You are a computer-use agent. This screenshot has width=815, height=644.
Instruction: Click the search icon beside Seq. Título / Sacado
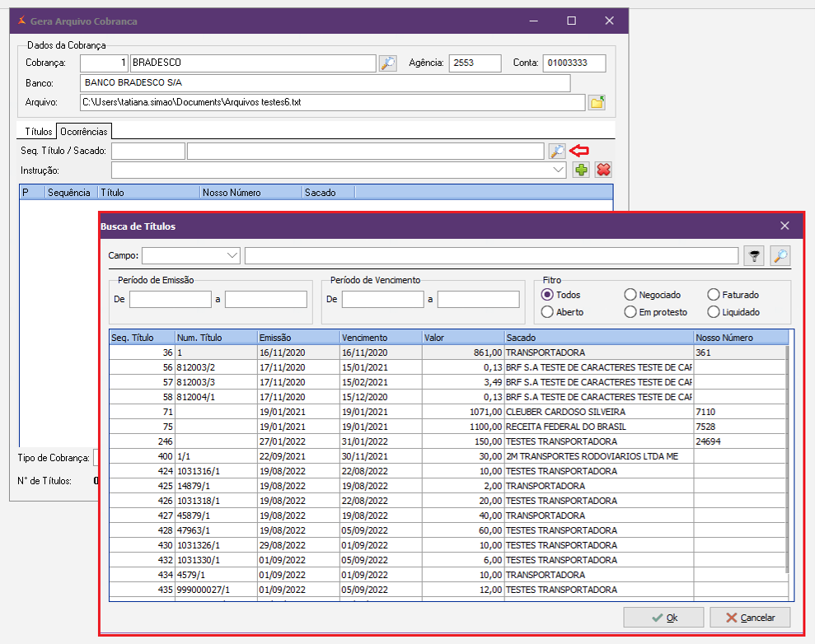(x=558, y=151)
